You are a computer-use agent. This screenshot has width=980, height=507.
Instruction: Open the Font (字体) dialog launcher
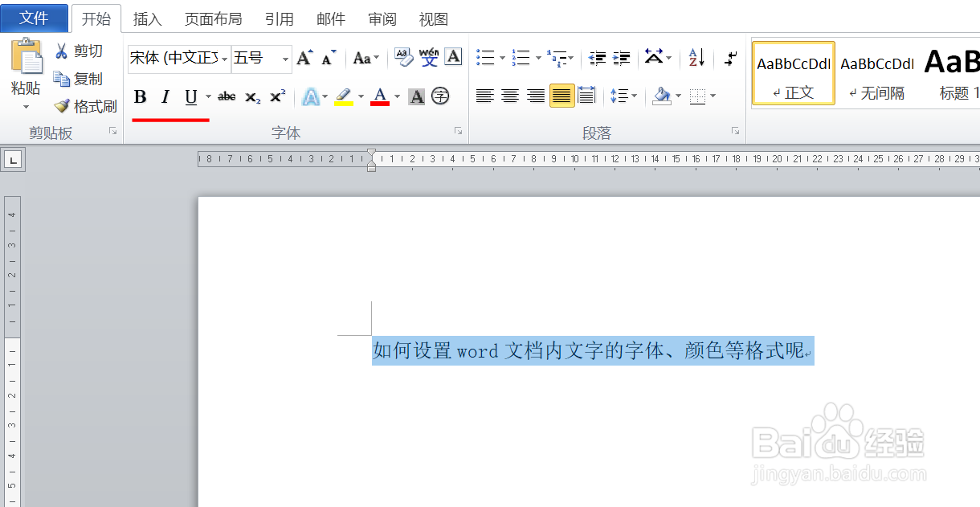coord(458,131)
